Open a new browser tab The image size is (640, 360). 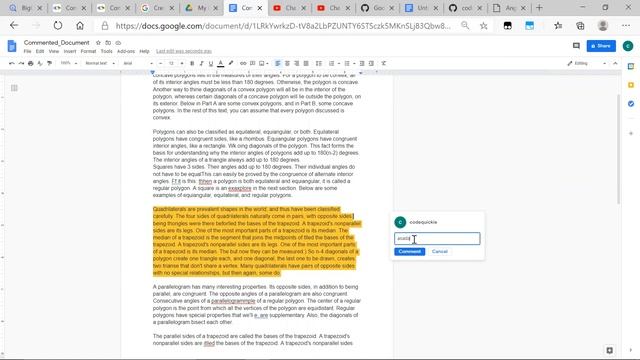[x=539, y=8]
